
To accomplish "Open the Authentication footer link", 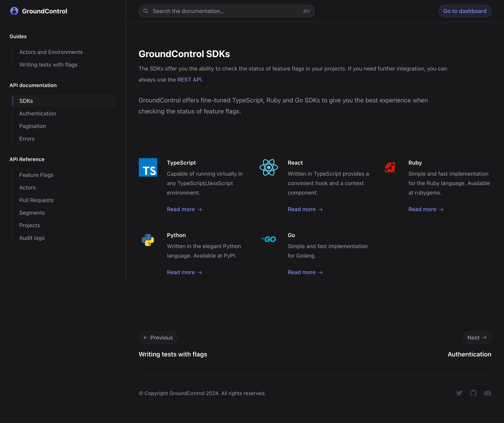I will pyautogui.click(x=469, y=354).
